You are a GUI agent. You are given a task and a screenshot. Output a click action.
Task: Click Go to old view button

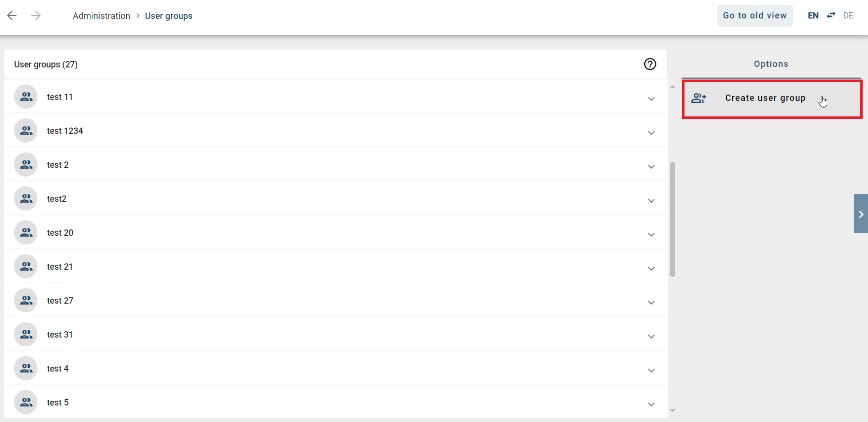[x=755, y=16]
